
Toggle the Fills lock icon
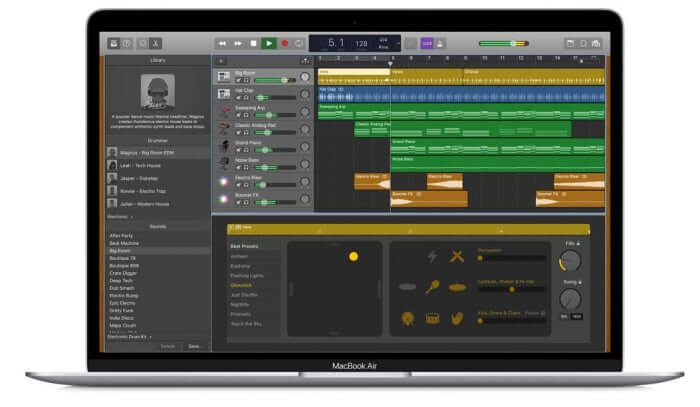point(578,244)
